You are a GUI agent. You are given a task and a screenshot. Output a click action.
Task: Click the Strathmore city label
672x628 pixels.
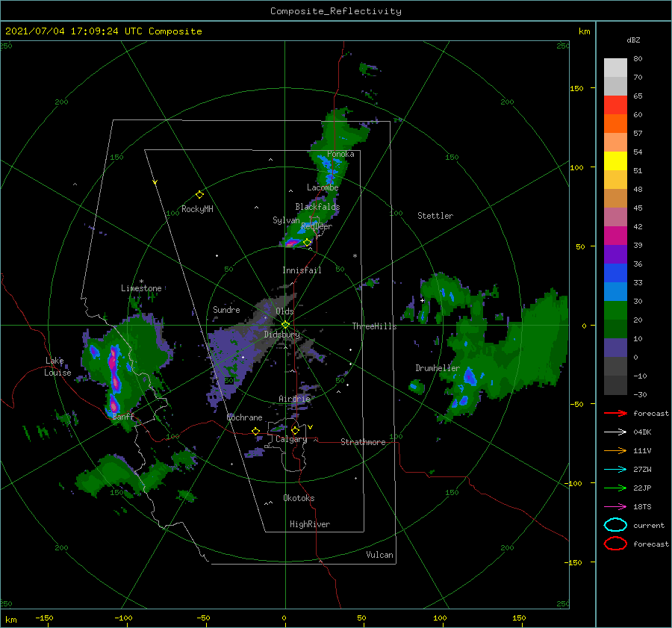pyautogui.click(x=363, y=442)
